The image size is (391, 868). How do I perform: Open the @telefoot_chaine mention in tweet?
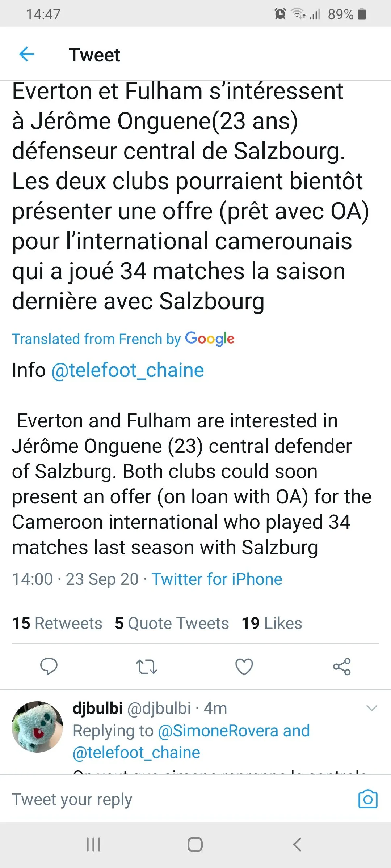[127, 370]
